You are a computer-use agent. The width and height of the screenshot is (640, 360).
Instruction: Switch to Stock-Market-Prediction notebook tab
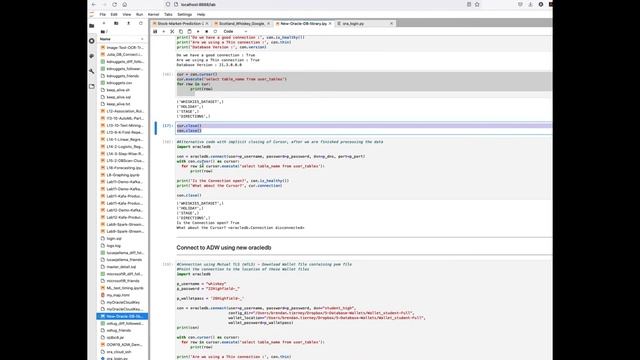(181, 24)
